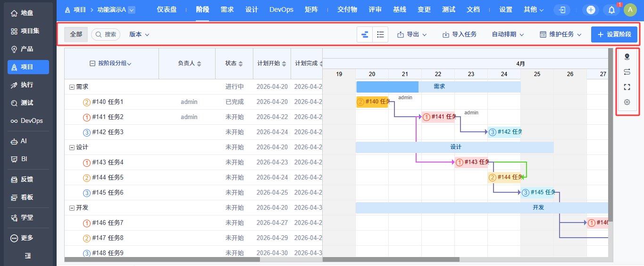Screen dimensions: 644x266
Task: Open the 版本 dropdown
Action: (139, 34)
